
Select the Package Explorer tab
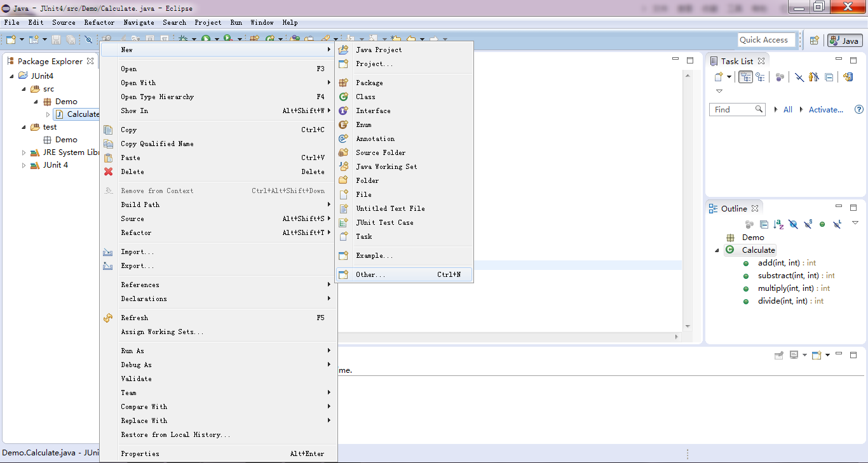coord(50,61)
